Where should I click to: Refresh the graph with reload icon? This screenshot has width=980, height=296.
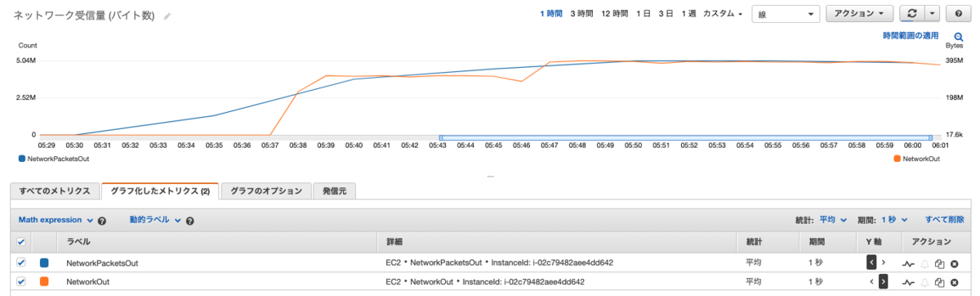tap(912, 14)
